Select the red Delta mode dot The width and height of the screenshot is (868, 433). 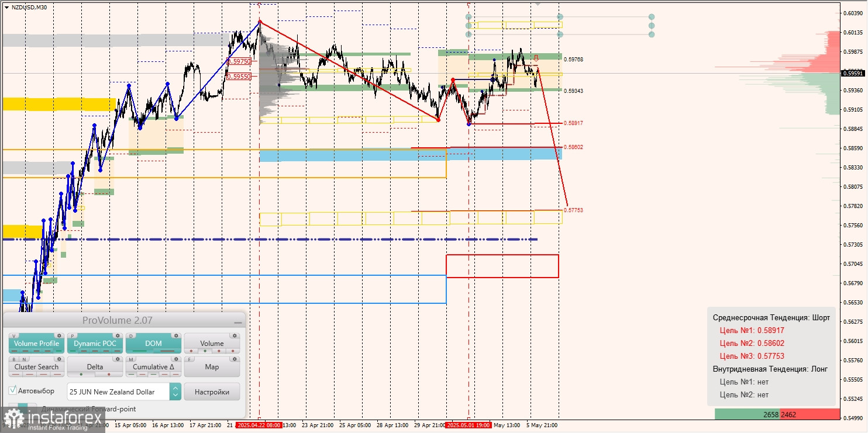109,374
